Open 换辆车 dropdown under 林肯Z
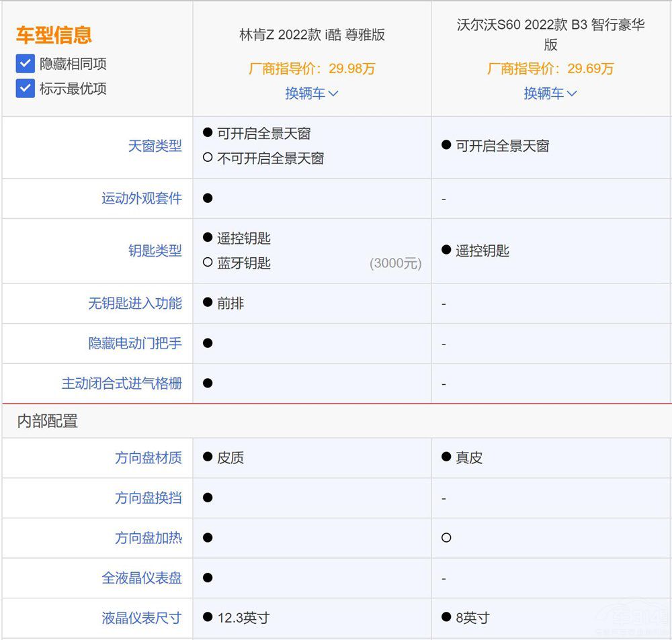Screen dimensions: 672x640 pos(311,93)
